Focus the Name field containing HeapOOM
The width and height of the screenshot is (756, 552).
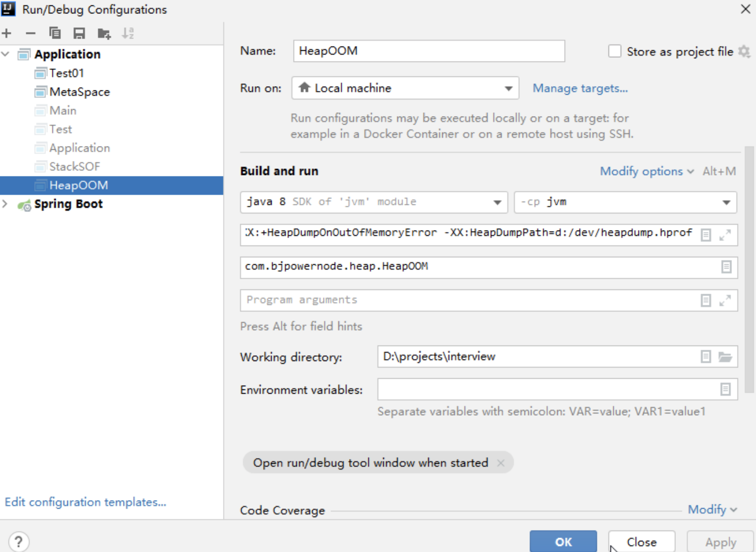[x=429, y=51]
